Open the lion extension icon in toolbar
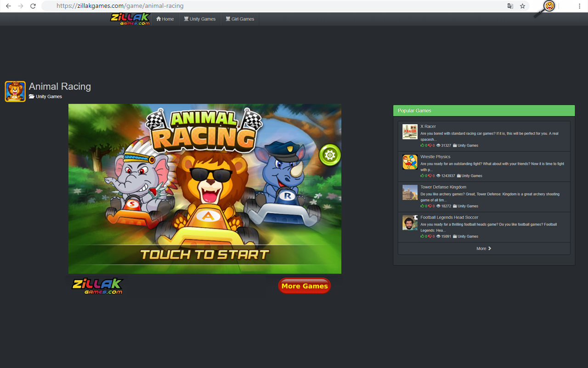The width and height of the screenshot is (588, 368). 548,6
